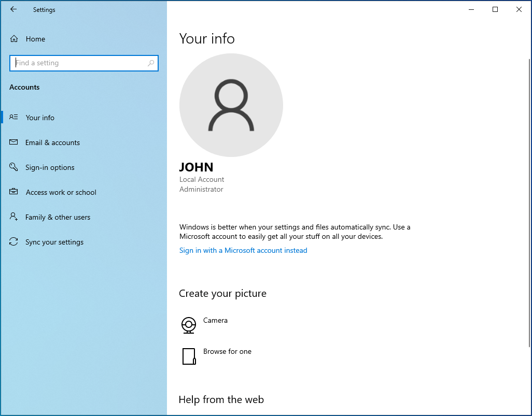Open the Your info tab

(x=40, y=118)
